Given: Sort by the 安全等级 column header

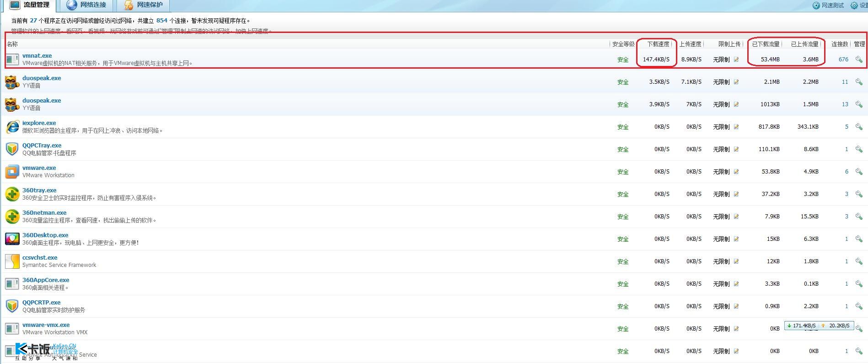Looking at the screenshot, I should coord(623,44).
